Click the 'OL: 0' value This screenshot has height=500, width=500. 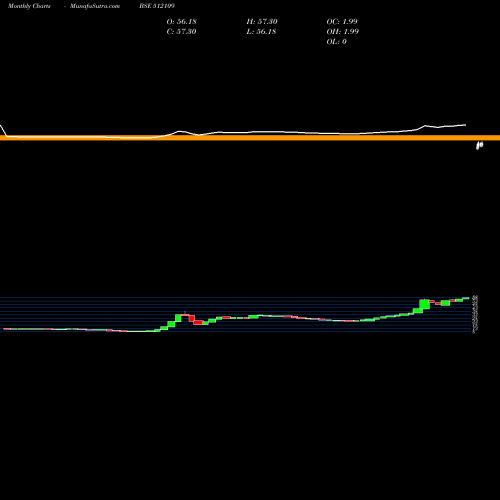[x=337, y=41]
